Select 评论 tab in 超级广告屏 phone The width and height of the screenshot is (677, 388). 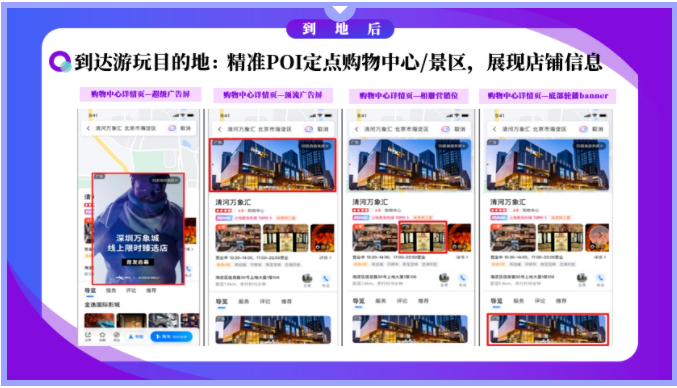pos(131,290)
